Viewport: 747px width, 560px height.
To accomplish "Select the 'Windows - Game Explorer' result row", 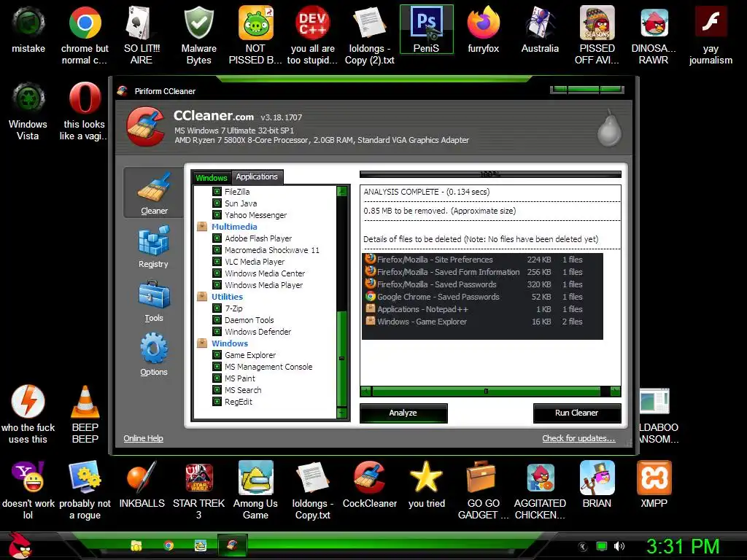I will coord(482,322).
